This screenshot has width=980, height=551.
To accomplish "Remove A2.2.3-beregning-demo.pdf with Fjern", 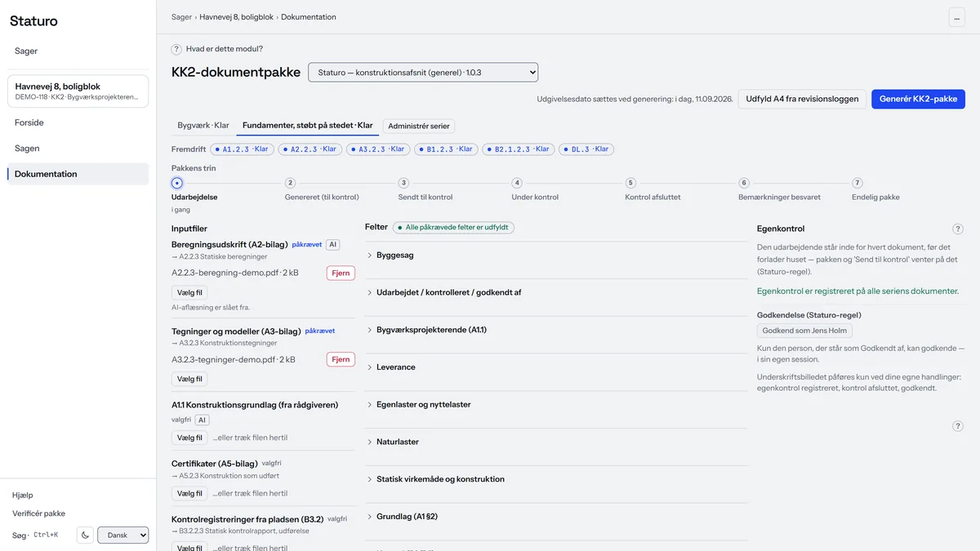I will 341,273.
